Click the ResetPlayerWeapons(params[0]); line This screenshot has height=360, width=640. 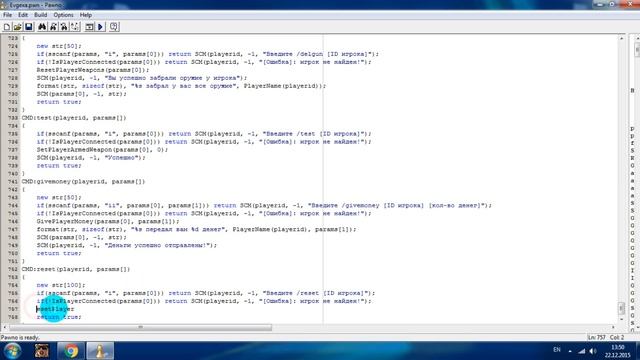[93, 70]
